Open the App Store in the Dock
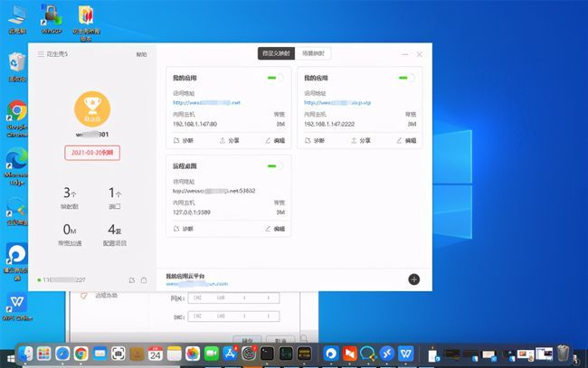The image size is (588, 368). click(230, 354)
